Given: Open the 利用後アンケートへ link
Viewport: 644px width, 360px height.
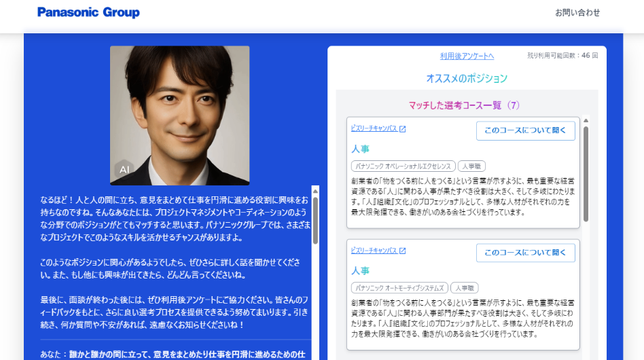Looking at the screenshot, I should (x=467, y=56).
